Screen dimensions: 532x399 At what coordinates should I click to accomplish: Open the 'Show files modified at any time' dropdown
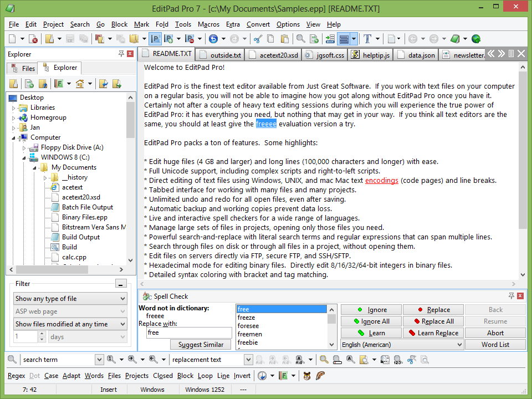(70, 324)
